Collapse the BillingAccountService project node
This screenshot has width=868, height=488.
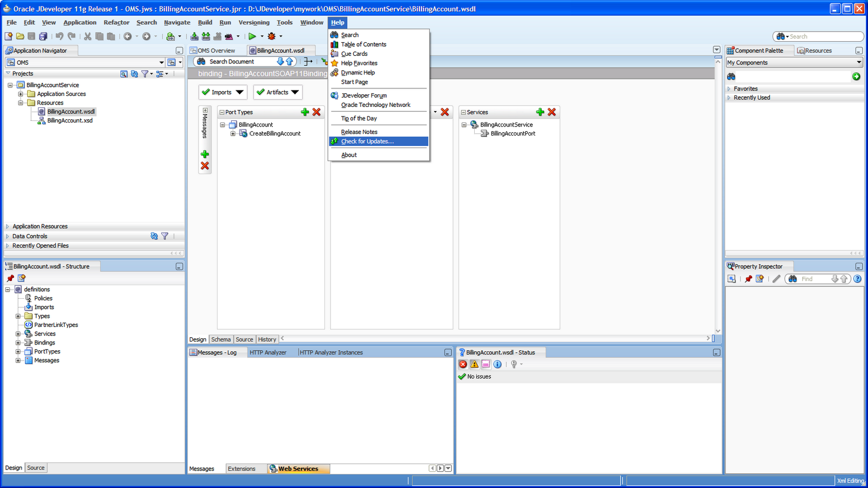10,85
